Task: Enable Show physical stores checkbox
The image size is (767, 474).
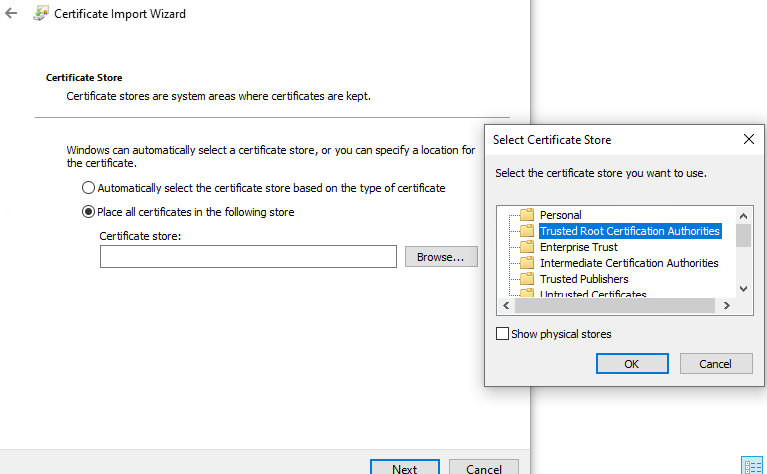Action: (x=502, y=334)
